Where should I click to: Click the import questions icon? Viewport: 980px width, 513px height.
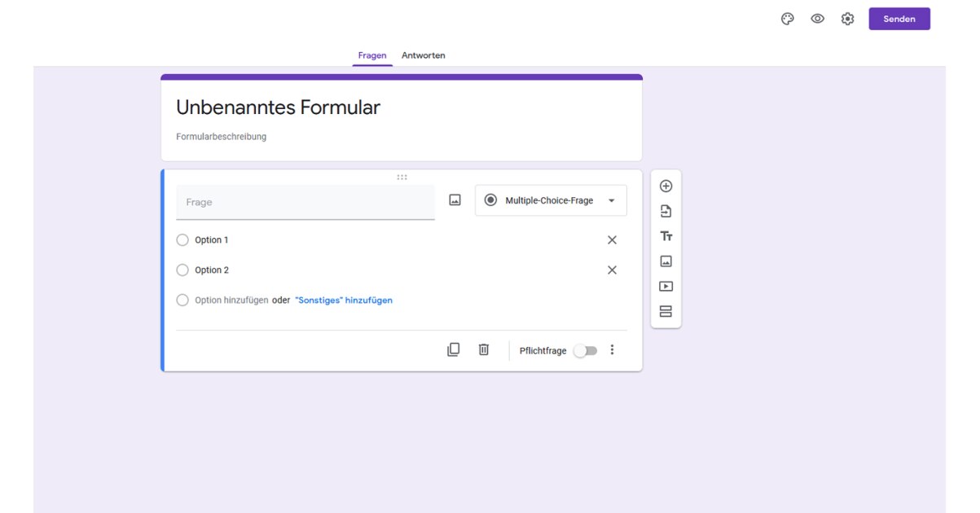click(x=666, y=212)
